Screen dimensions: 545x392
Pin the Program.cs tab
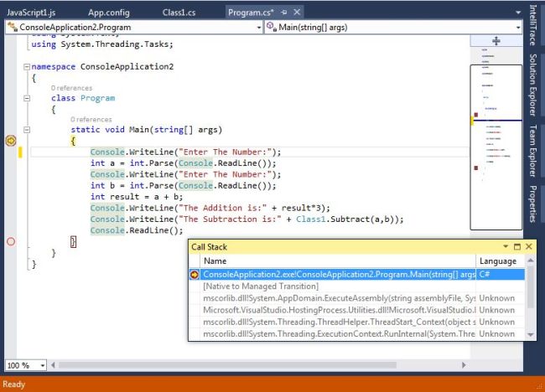284,13
